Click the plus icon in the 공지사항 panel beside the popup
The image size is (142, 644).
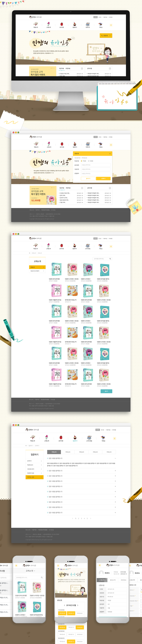click(x=110, y=188)
